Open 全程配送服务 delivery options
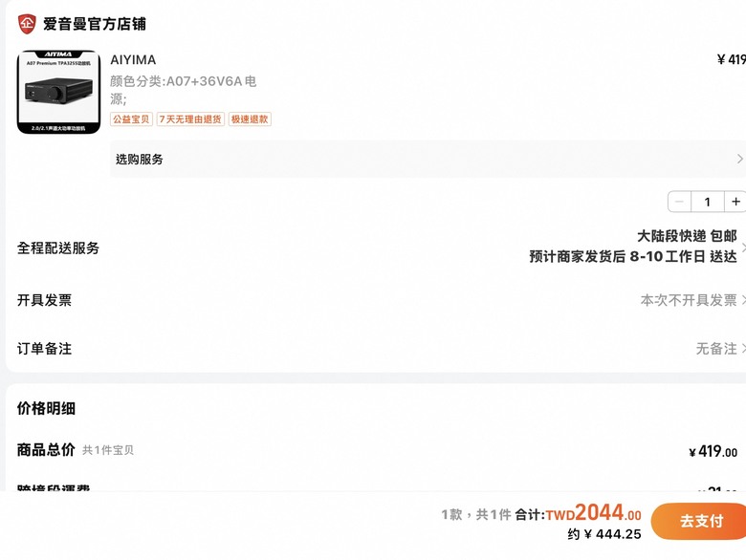The height and width of the screenshot is (560, 746). click(376, 248)
